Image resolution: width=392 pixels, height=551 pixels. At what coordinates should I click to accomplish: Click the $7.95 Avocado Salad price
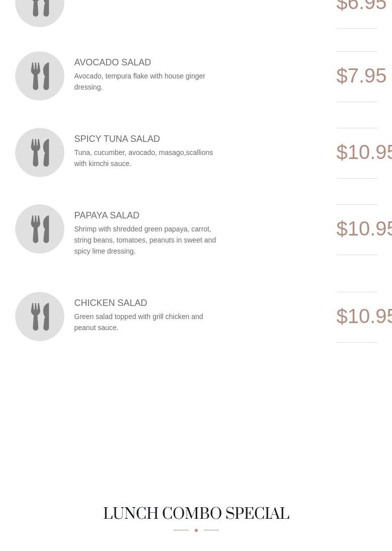[x=361, y=76]
